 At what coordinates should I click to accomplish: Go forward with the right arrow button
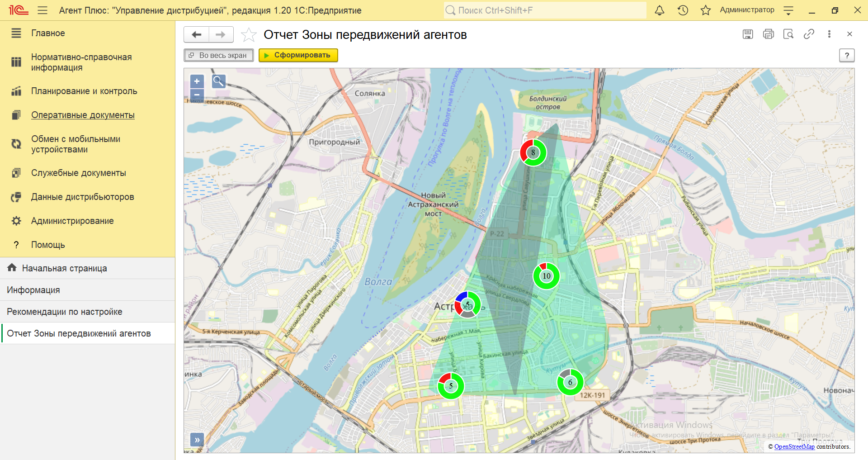221,34
